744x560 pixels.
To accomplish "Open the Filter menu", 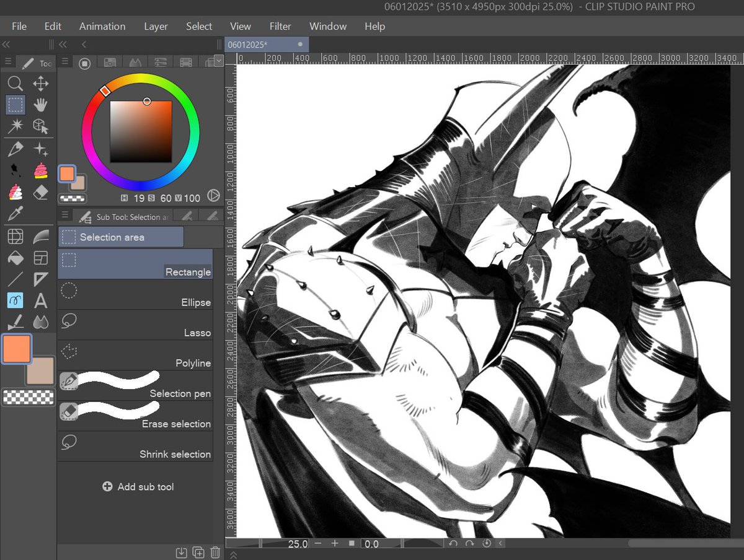I will click(x=280, y=26).
